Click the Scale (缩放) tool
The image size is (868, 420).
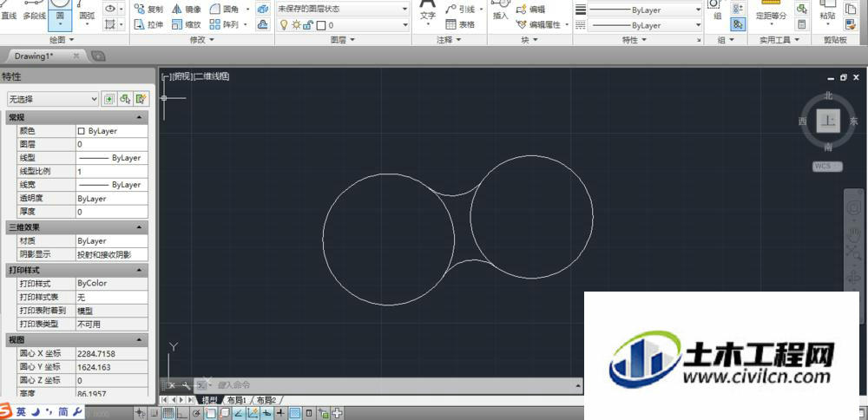click(187, 25)
